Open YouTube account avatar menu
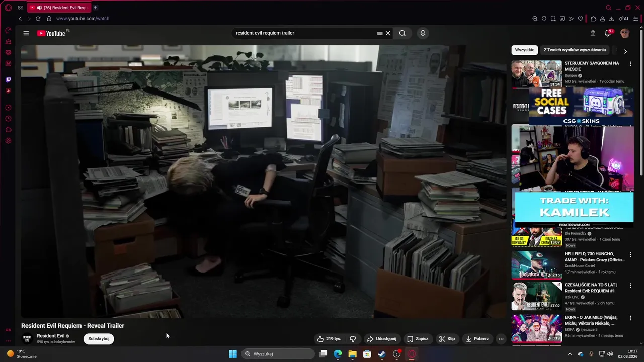The width and height of the screenshot is (644, 362). tap(625, 33)
